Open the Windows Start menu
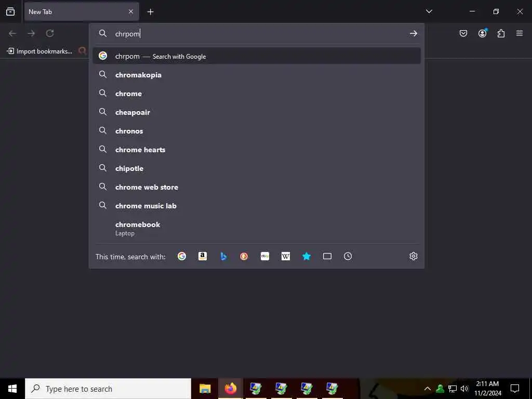Screen dimensions: 532x399 (x=12, y=389)
